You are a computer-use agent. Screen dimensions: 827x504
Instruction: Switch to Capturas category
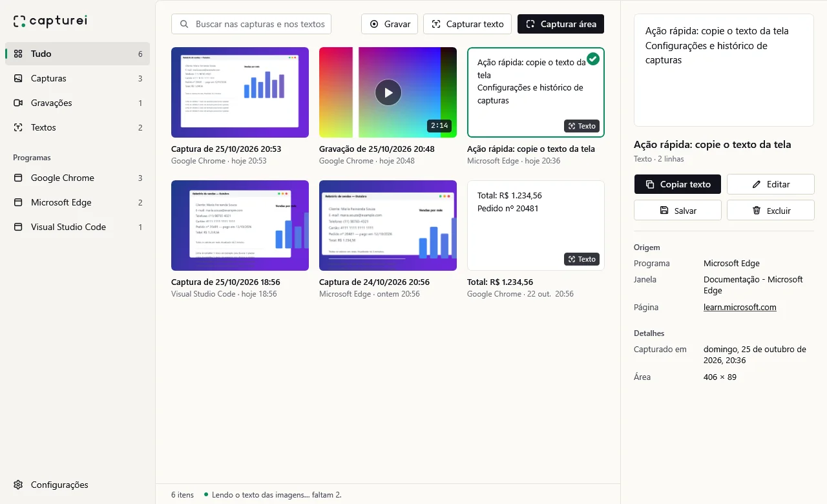[78, 78]
